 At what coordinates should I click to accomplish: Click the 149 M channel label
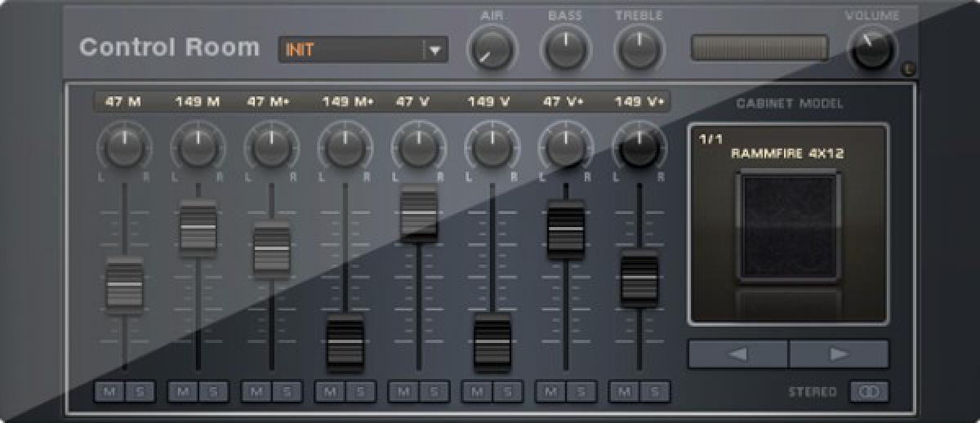pos(198,102)
